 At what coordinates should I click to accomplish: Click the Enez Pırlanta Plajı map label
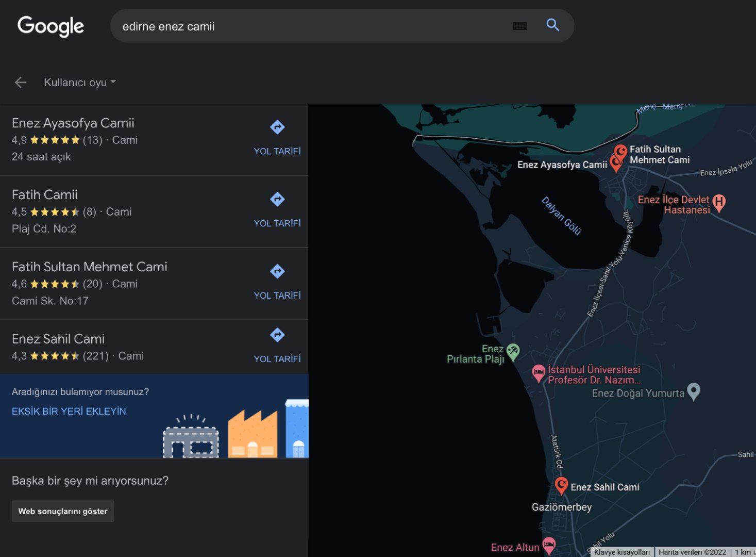[476, 354]
